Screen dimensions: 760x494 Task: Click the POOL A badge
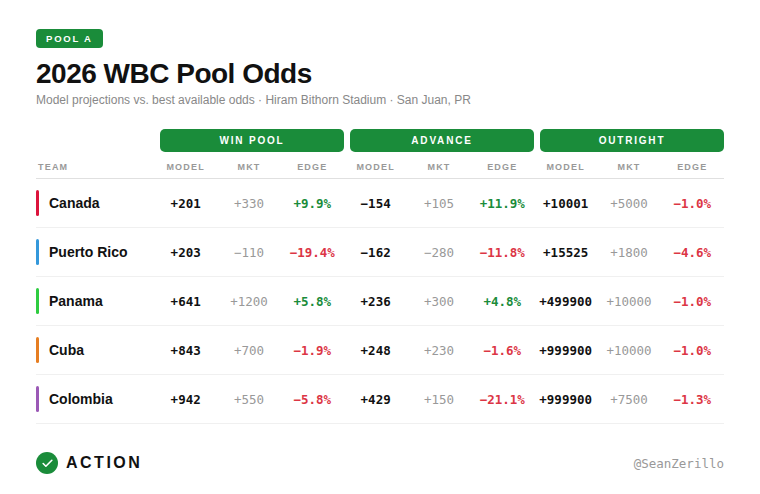coord(69,39)
